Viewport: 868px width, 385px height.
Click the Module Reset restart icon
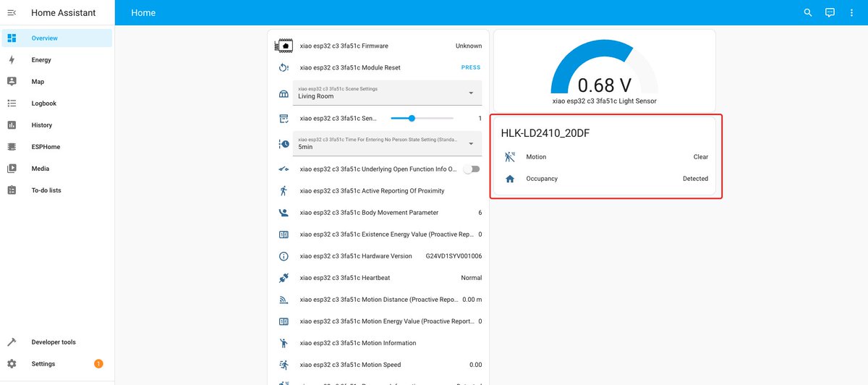(284, 67)
